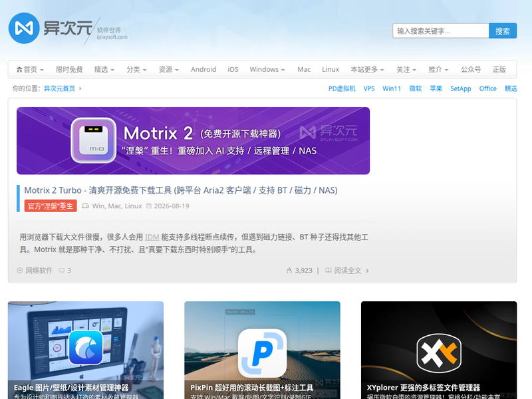Focus the 输入搜索关键字 search field
This screenshot has width=532, height=399.
coord(441,31)
